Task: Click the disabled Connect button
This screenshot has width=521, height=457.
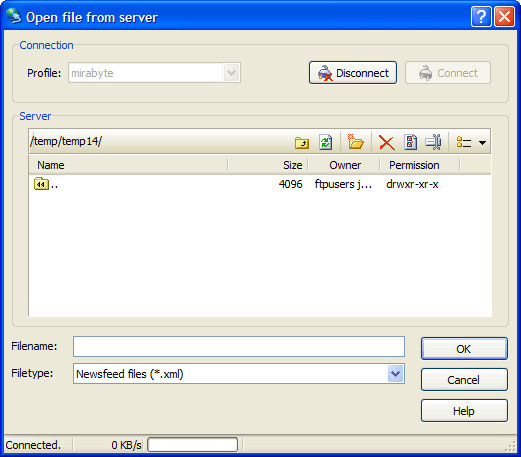Action: click(448, 73)
